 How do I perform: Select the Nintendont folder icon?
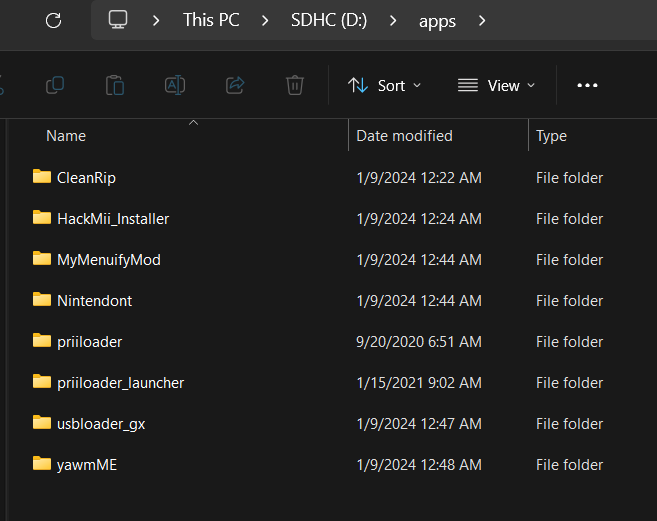pyautogui.click(x=42, y=300)
